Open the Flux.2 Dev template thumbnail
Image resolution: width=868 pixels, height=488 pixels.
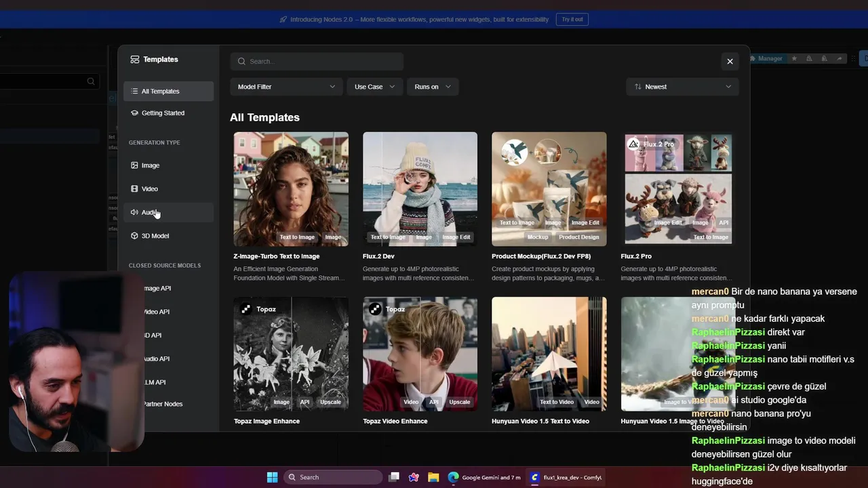pyautogui.click(x=420, y=189)
